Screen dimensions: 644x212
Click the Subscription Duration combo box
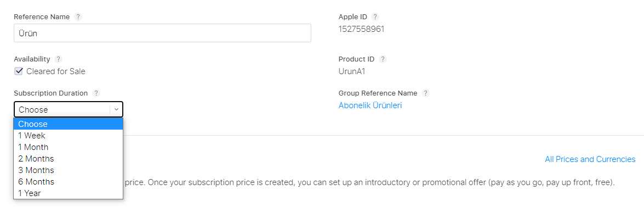tap(68, 109)
